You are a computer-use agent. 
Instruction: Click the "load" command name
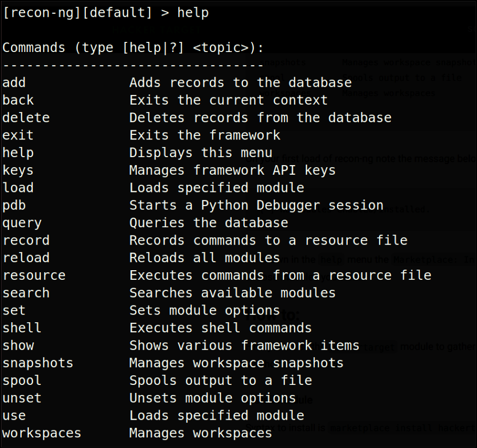point(18,188)
